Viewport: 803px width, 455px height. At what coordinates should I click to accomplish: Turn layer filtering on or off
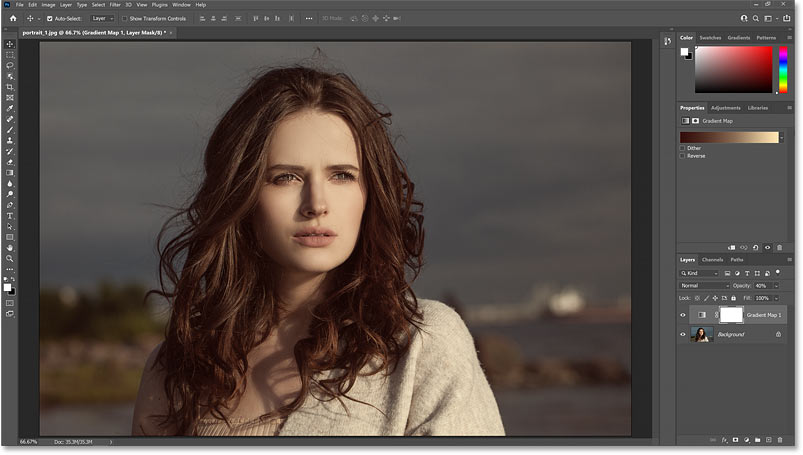click(x=778, y=273)
